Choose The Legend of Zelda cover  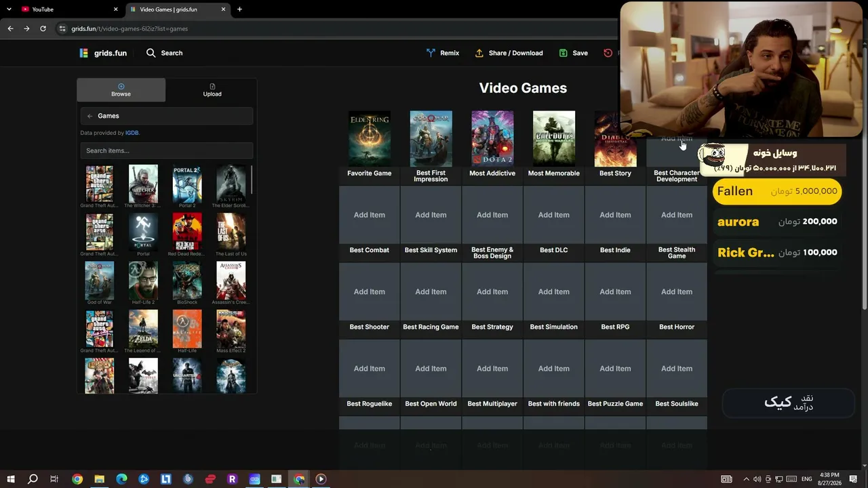point(143,329)
